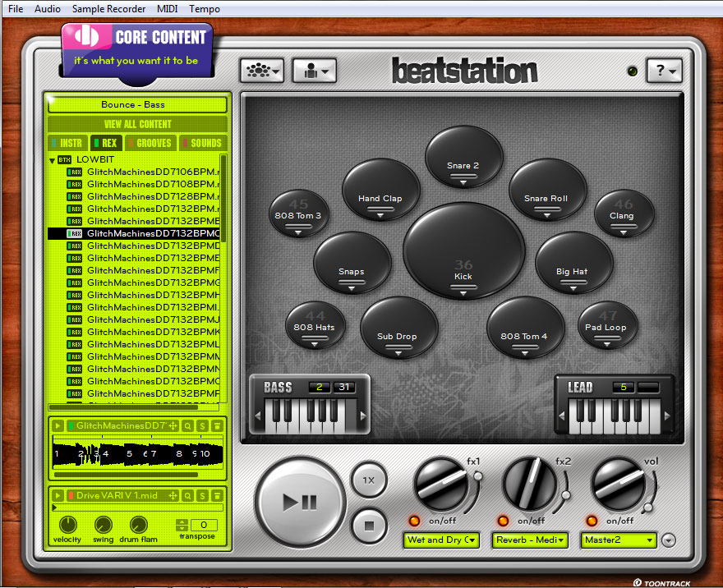Toggle fx2 on/off LED
This screenshot has height=588, width=723.
click(x=503, y=521)
